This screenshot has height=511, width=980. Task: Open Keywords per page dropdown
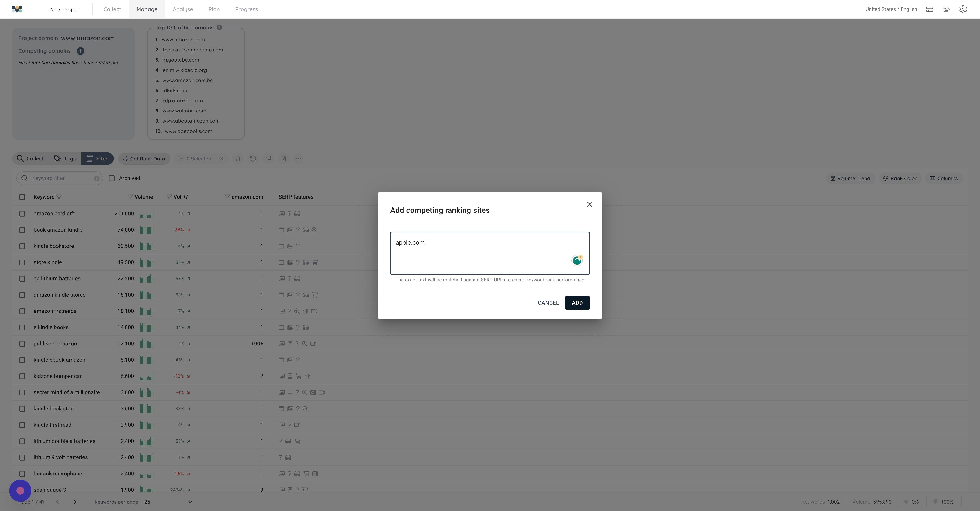(x=168, y=502)
